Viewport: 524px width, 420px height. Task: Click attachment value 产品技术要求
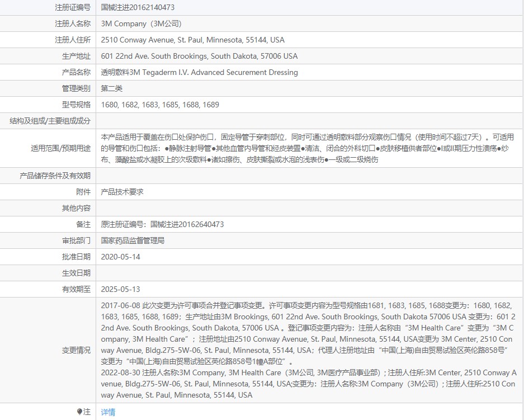[122, 192]
